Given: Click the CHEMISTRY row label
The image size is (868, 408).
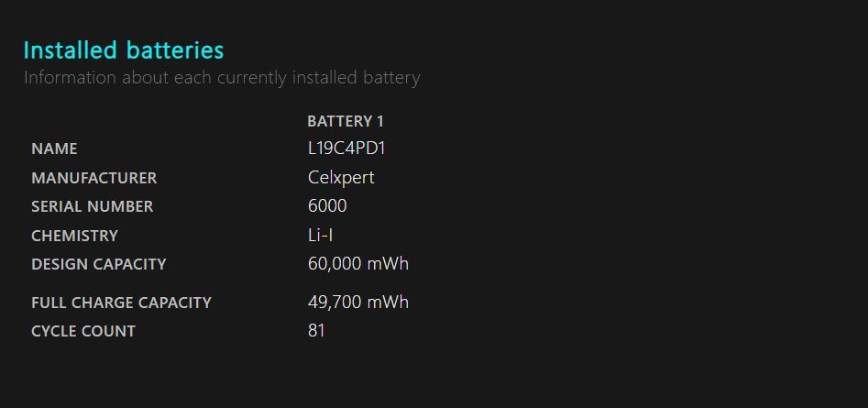Looking at the screenshot, I should pos(74,236).
